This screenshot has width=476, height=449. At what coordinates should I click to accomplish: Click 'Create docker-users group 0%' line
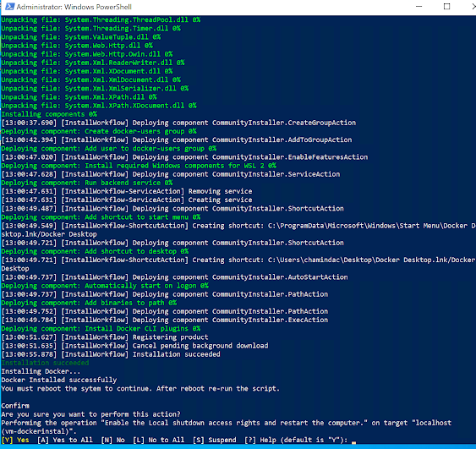pos(99,131)
